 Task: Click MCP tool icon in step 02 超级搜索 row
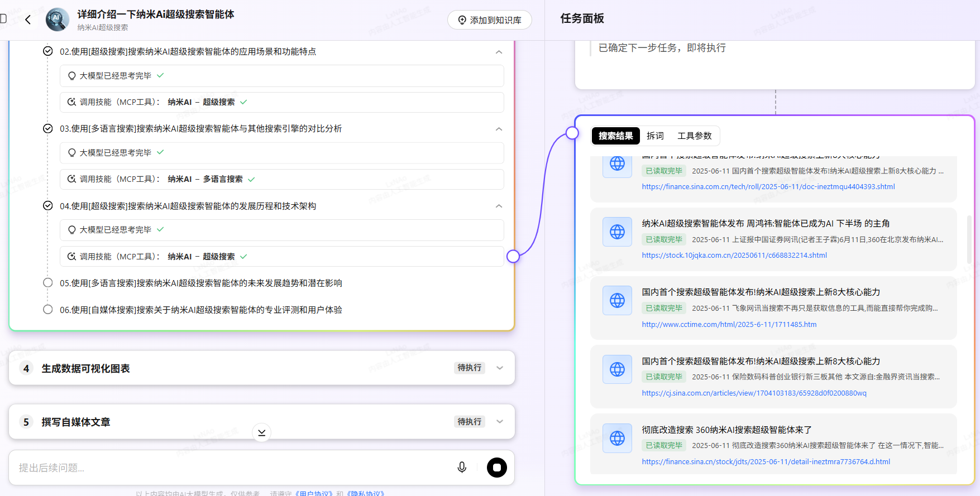pyautogui.click(x=71, y=102)
